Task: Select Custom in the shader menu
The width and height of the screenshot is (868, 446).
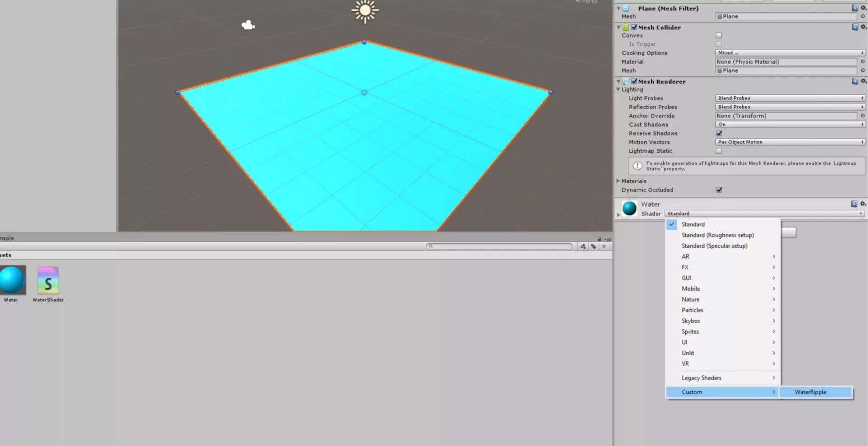Action: [692, 392]
